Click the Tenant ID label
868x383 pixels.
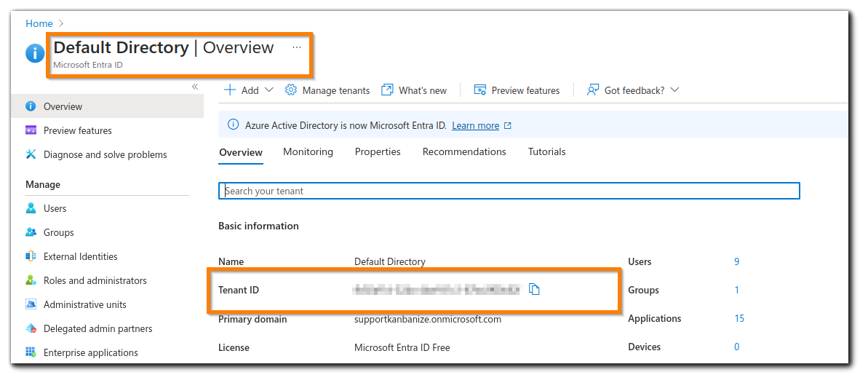pyautogui.click(x=239, y=290)
